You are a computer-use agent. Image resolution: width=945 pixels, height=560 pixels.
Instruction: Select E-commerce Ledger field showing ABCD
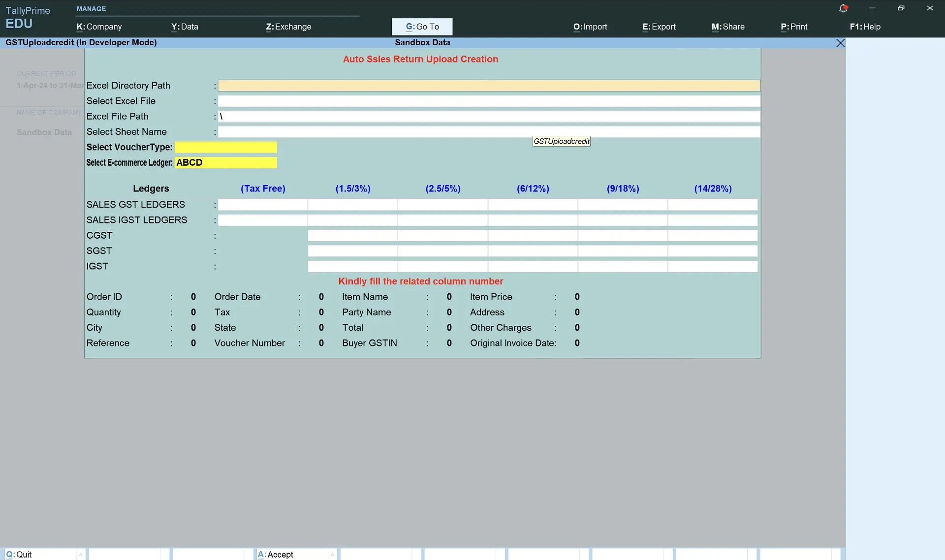coord(226,163)
